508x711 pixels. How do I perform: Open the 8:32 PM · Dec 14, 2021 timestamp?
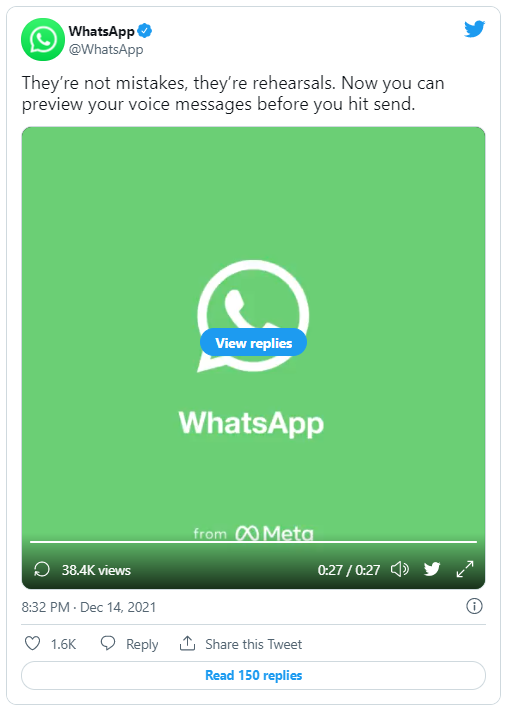(89, 607)
